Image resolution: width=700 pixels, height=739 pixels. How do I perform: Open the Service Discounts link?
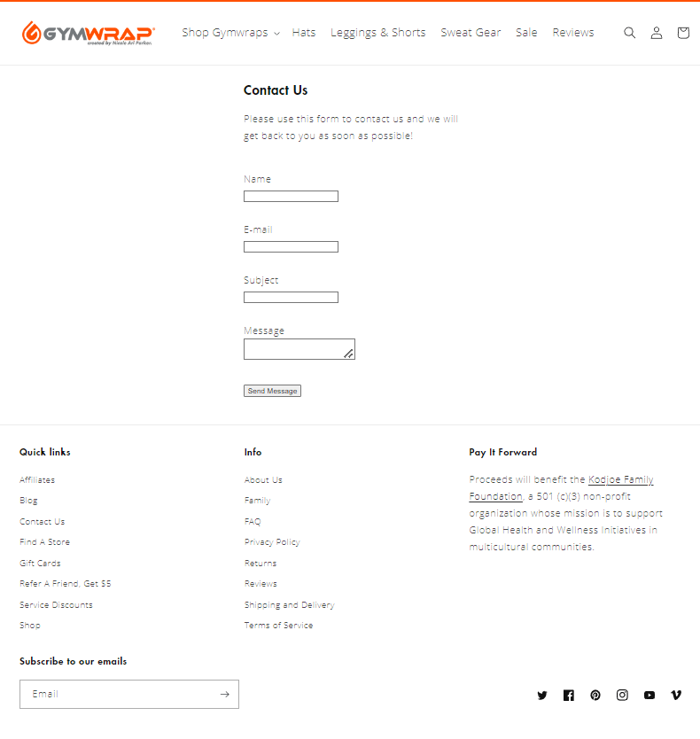tap(56, 604)
